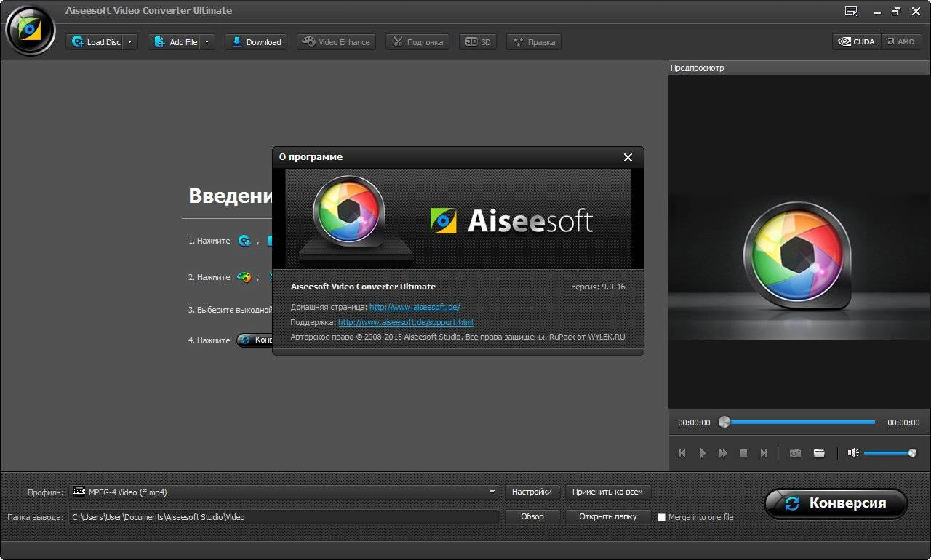Click into the Папка вывода path field
Viewport: 931px width, 560px height.
coord(284,517)
